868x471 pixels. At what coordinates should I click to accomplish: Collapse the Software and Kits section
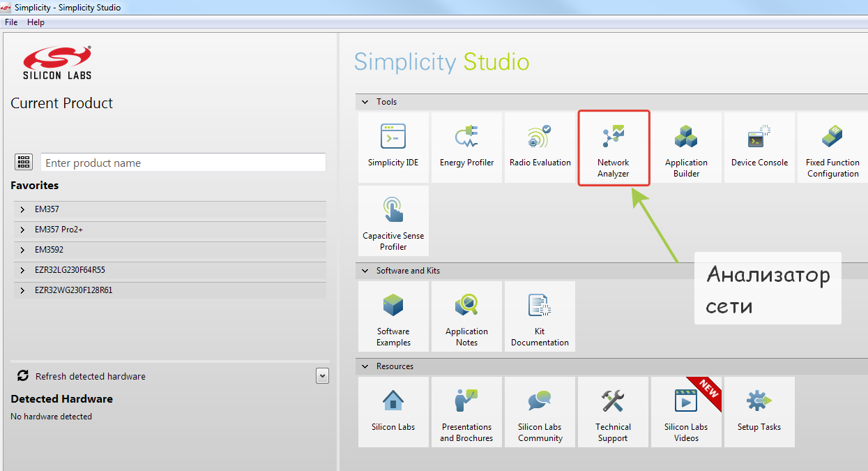click(365, 271)
